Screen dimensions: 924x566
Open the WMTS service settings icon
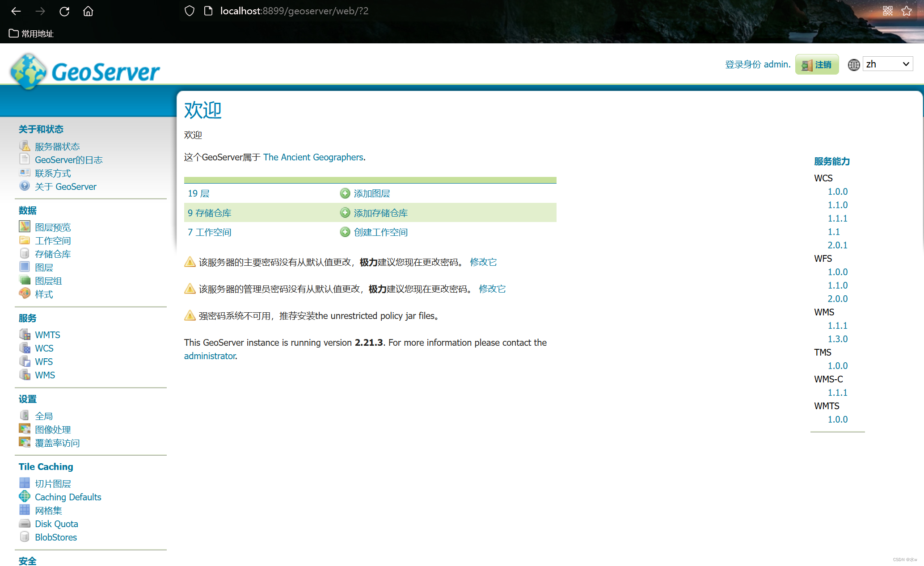pyautogui.click(x=25, y=334)
